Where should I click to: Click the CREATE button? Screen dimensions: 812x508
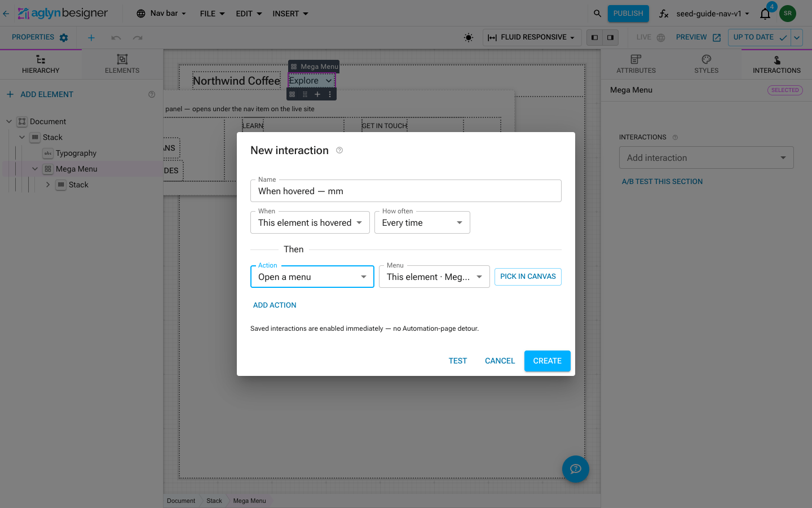(x=548, y=361)
